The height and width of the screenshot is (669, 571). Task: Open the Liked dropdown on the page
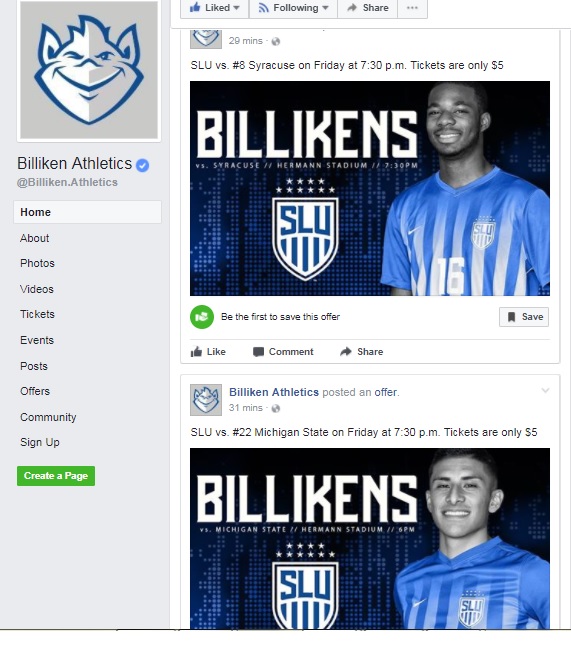215,8
